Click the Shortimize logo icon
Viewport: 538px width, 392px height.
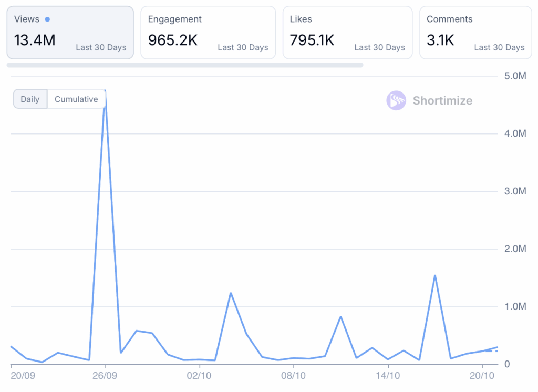(396, 100)
